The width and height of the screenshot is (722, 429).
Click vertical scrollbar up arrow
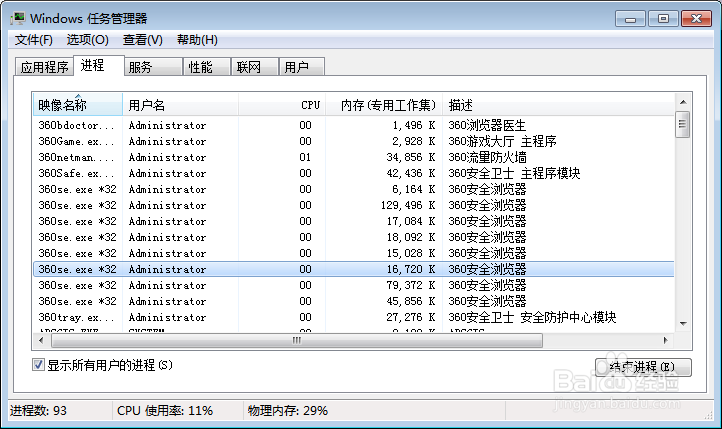click(x=683, y=102)
